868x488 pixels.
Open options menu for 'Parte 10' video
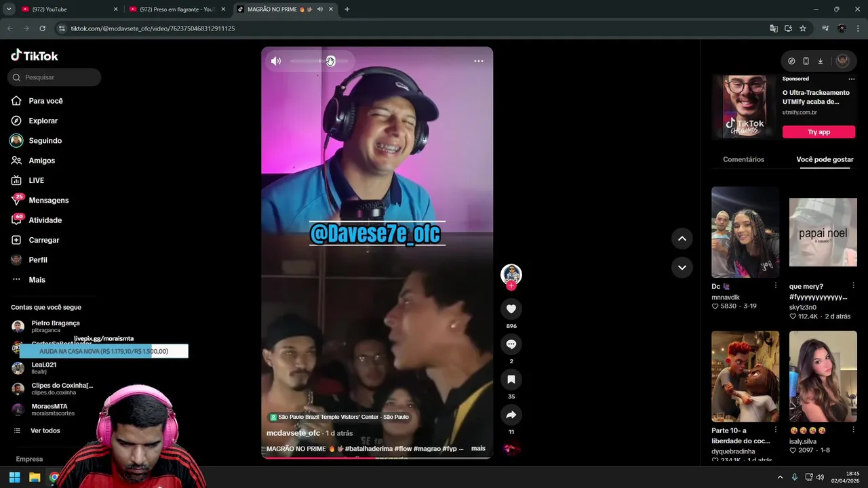tap(775, 430)
